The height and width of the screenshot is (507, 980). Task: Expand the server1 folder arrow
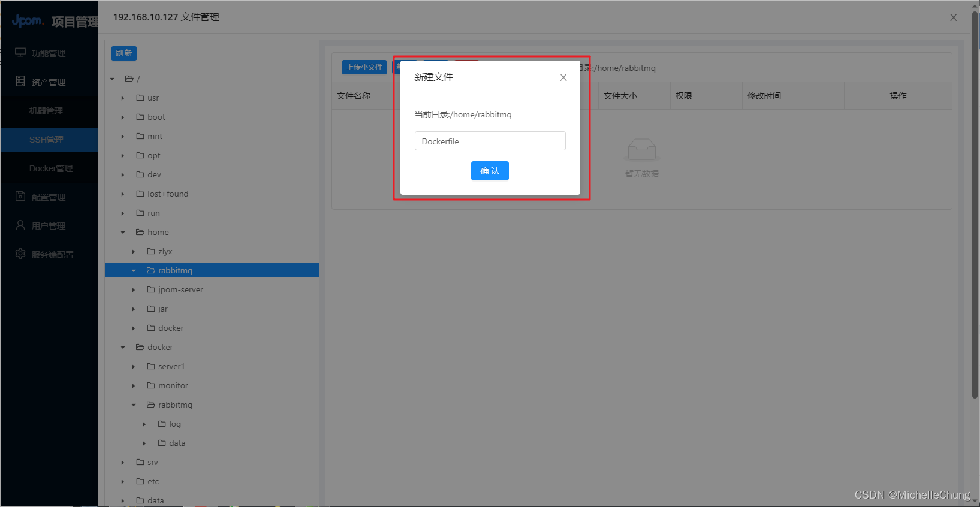point(134,367)
